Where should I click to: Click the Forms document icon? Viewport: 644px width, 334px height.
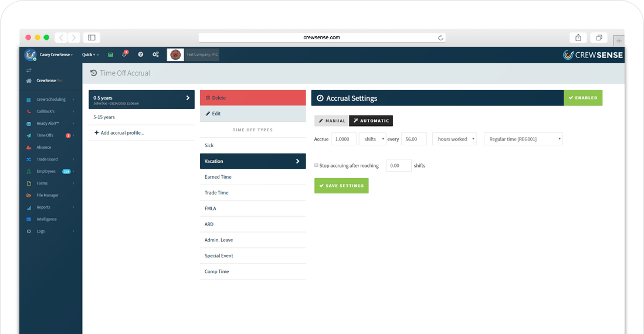(29, 183)
